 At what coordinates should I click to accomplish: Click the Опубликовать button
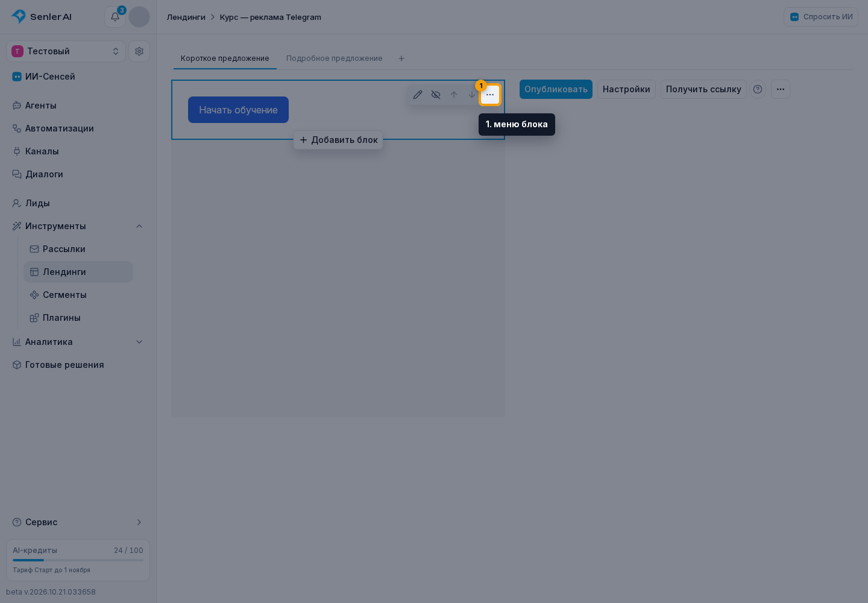tap(556, 89)
